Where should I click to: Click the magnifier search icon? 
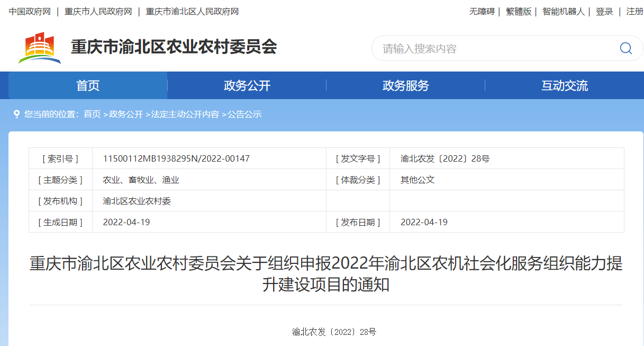click(x=625, y=48)
